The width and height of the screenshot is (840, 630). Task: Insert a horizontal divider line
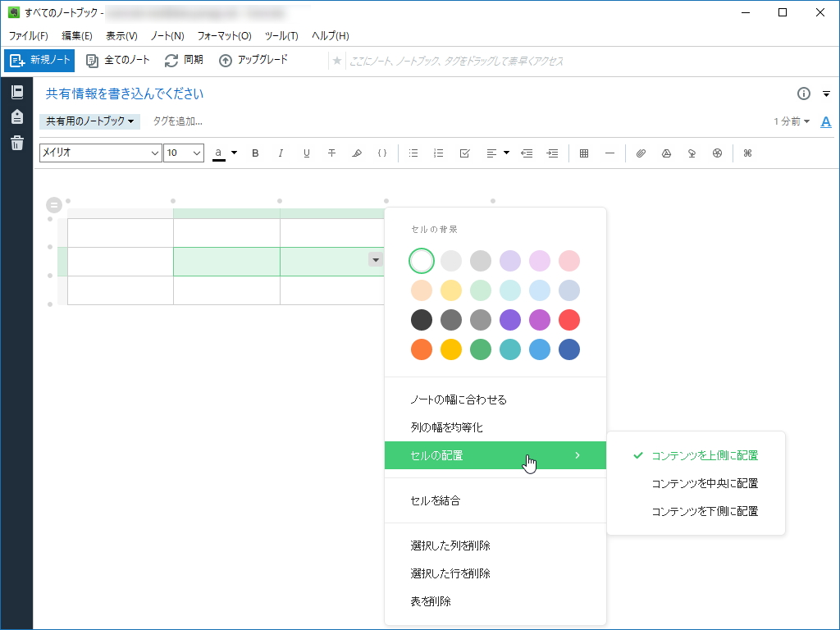tap(609, 153)
